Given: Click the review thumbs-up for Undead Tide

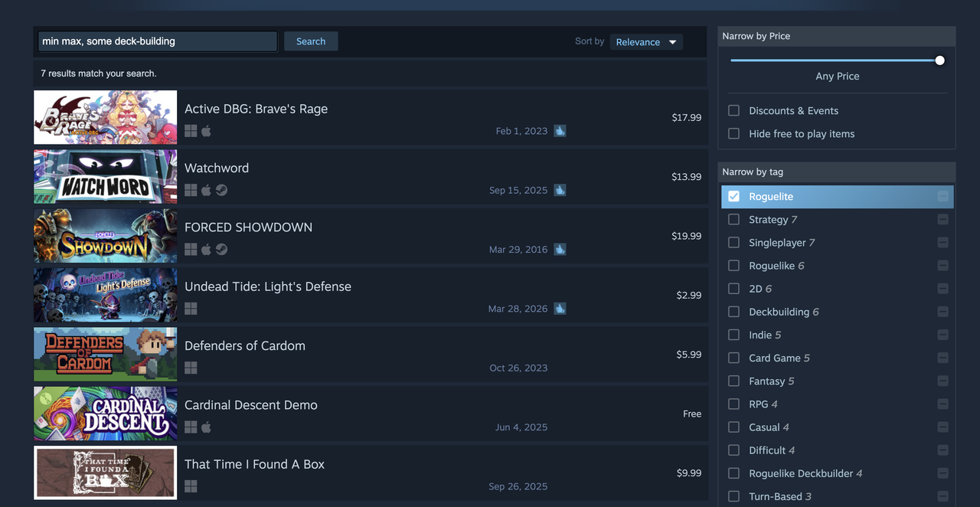Looking at the screenshot, I should pyautogui.click(x=560, y=309).
